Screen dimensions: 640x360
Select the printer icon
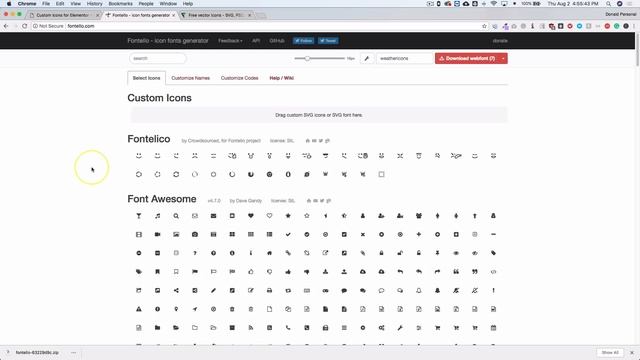[269, 291]
